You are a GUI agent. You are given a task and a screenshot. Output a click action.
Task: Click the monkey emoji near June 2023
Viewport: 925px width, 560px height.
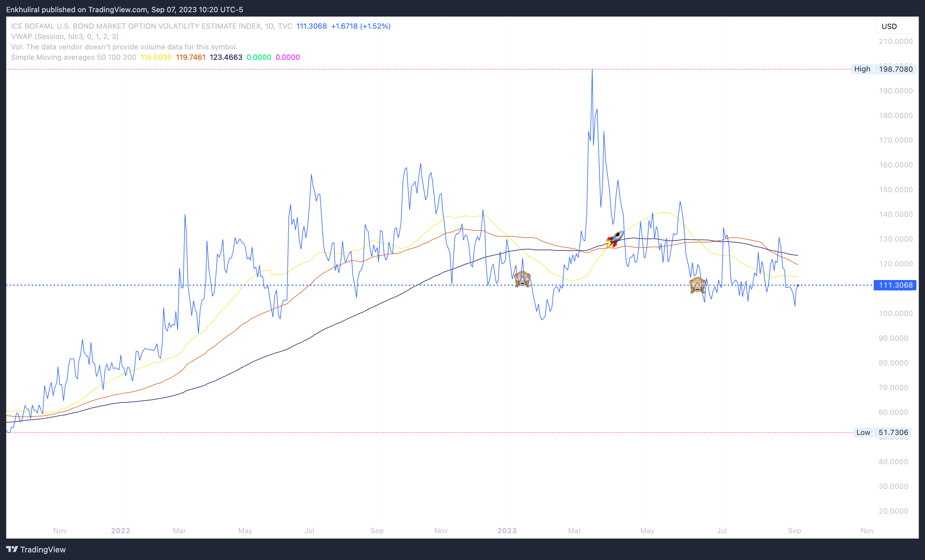tap(697, 285)
